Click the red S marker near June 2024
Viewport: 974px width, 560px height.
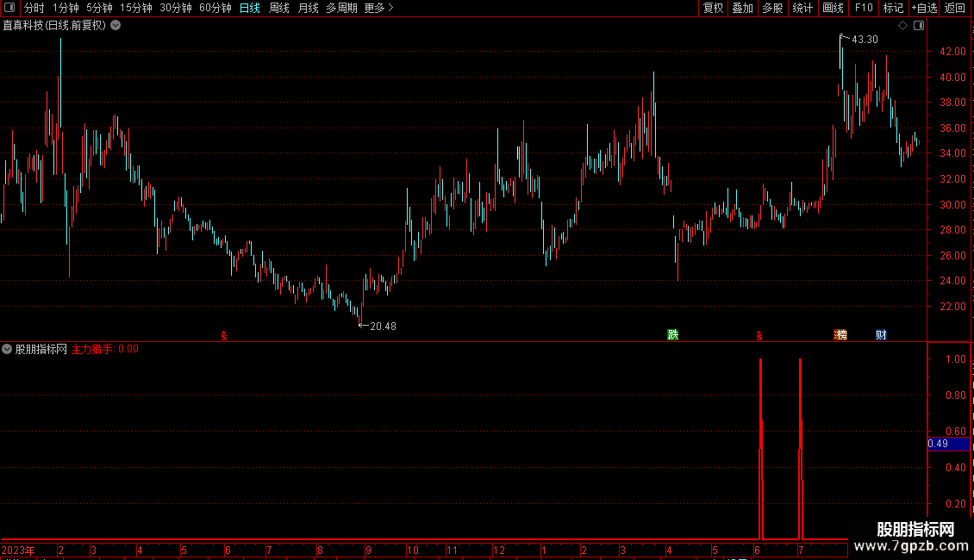point(759,336)
